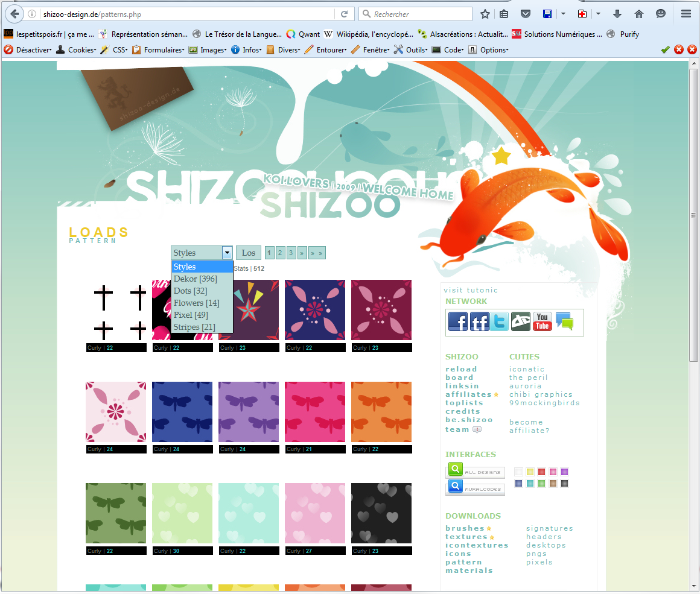The image size is (700, 594).
Task: Click the Rechercher search field
Action: [x=415, y=14]
